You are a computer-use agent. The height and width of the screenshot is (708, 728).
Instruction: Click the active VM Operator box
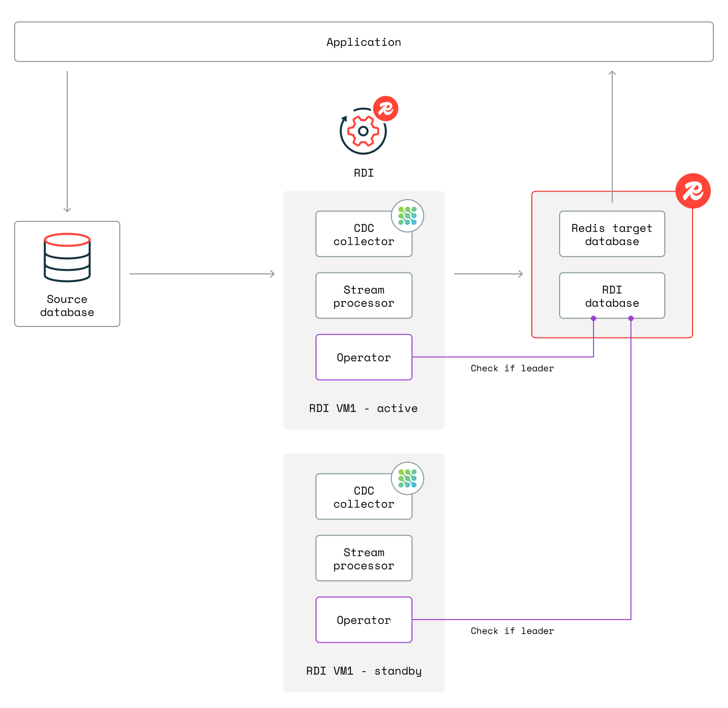point(363,357)
